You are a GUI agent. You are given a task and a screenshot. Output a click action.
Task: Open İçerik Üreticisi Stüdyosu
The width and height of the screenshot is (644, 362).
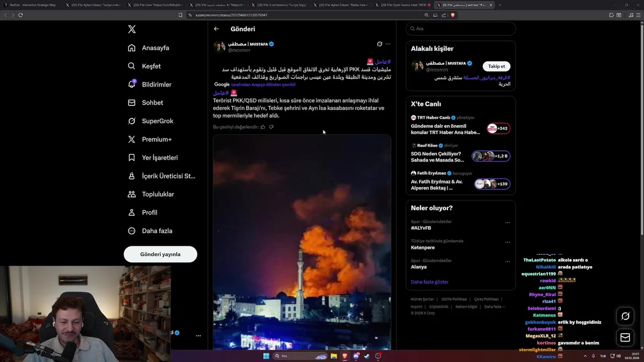coord(162,176)
